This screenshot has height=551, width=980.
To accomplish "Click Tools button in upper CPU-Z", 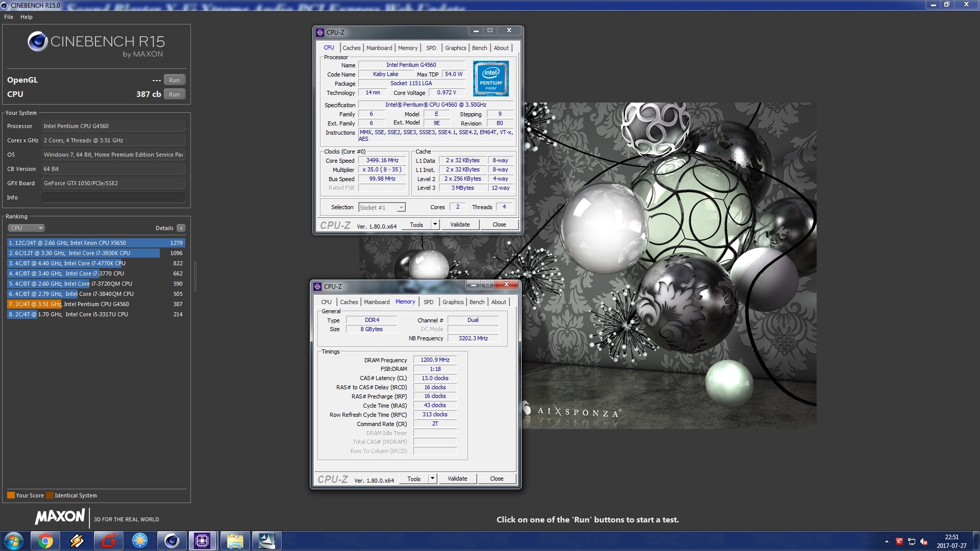I will coord(416,224).
